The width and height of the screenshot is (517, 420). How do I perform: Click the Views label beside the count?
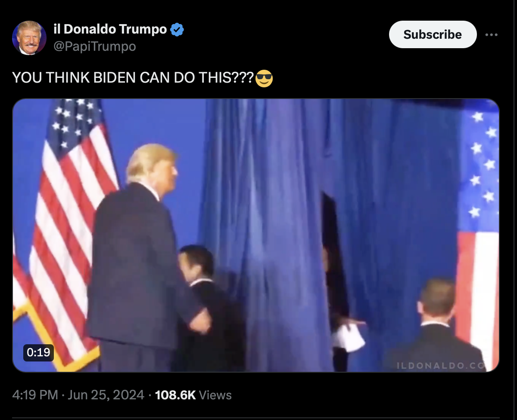tap(216, 395)
